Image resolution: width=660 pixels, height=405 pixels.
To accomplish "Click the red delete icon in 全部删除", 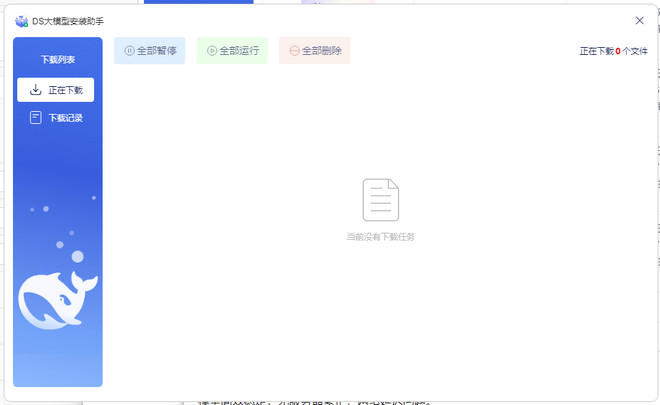I will point(294,51).
